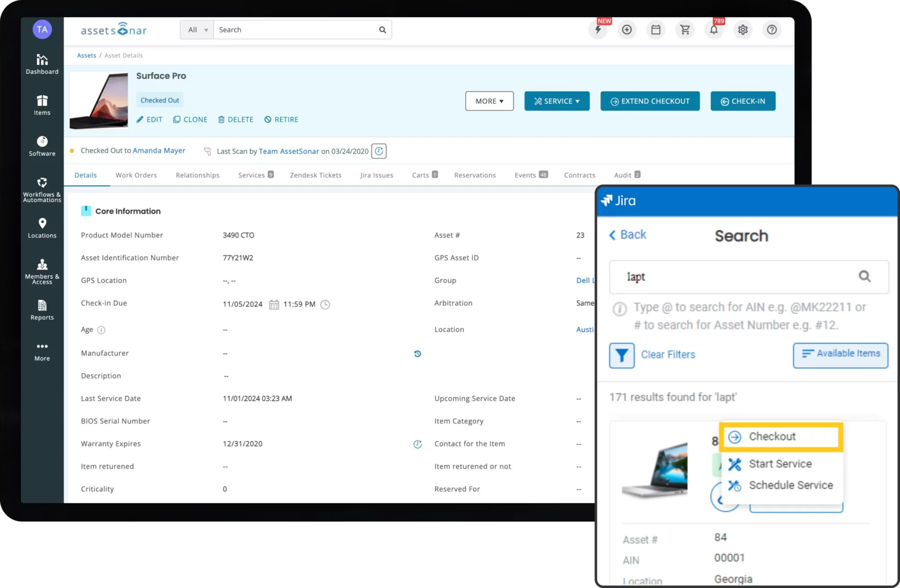
Task: Open Jira Issues tab
Action: [377, 175]
